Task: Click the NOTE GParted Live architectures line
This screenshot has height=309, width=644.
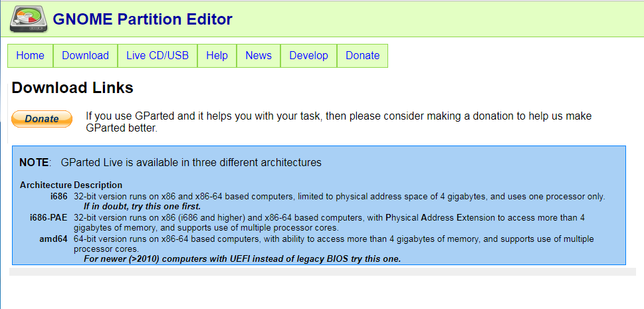Action: (x=170, y=162)
